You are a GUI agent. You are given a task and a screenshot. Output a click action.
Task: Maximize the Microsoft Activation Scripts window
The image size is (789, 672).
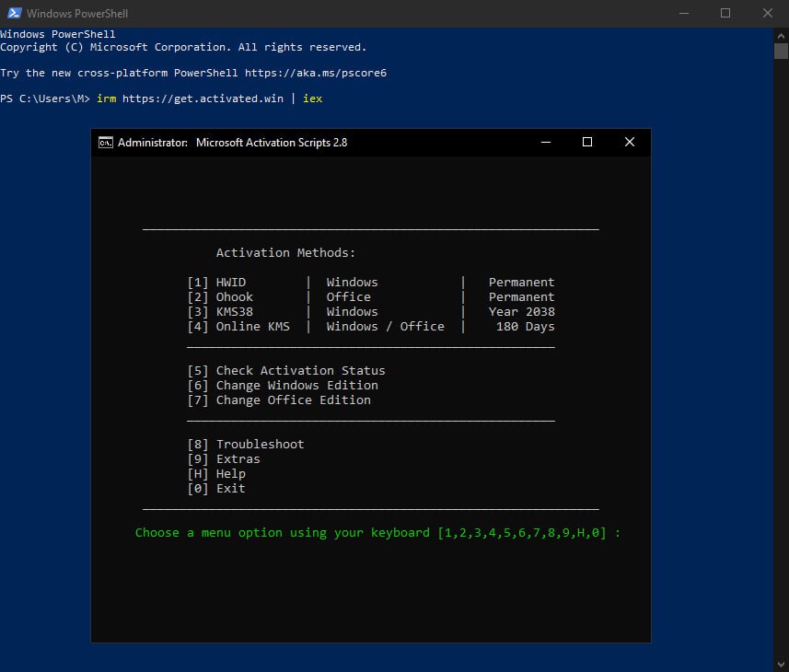587,143
